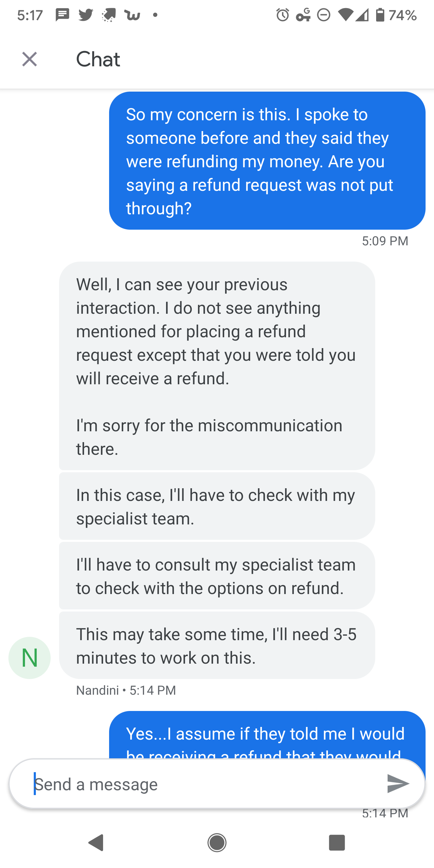Tap the Wish app notification icon
434x868 pixels.
tap(132, 15)
